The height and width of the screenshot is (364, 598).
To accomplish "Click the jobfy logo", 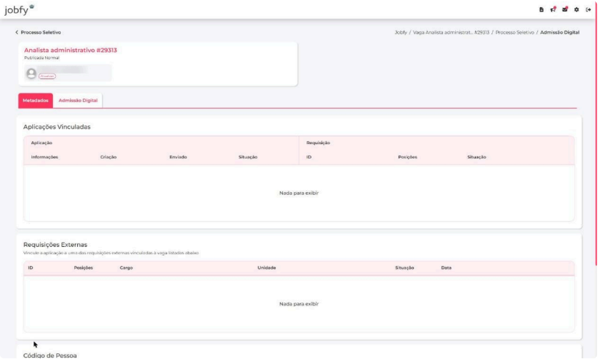I will point(19,9).
